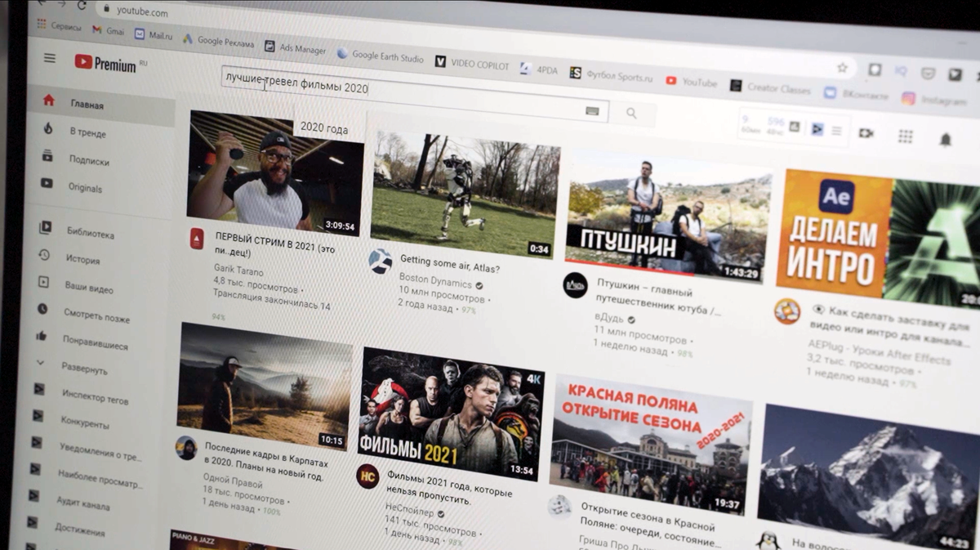Open the ВКонтакте bookmark
Viewport: 980px width, 550px height.
point(856,95)
